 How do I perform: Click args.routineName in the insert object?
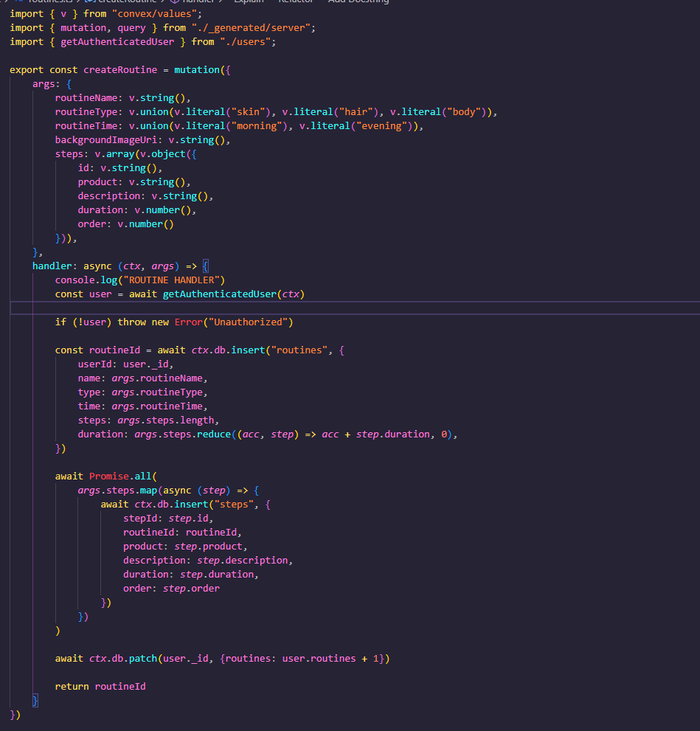157,378
